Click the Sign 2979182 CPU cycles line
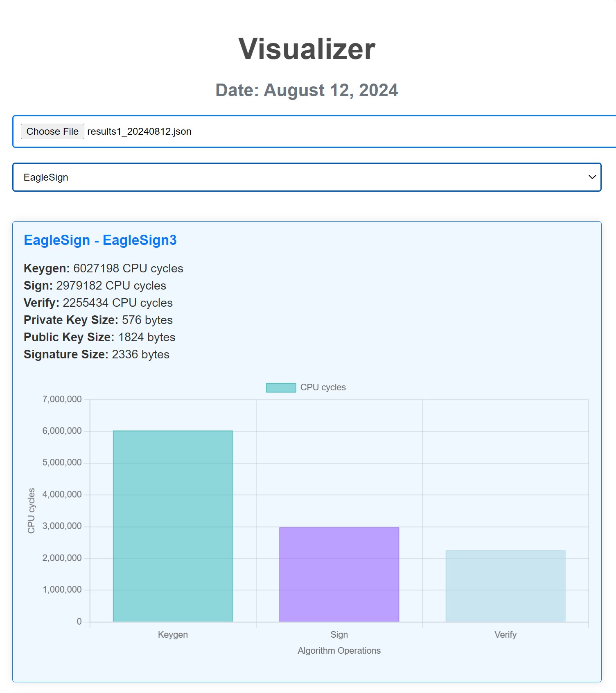616x693 pixels. [x=95, y=285]
